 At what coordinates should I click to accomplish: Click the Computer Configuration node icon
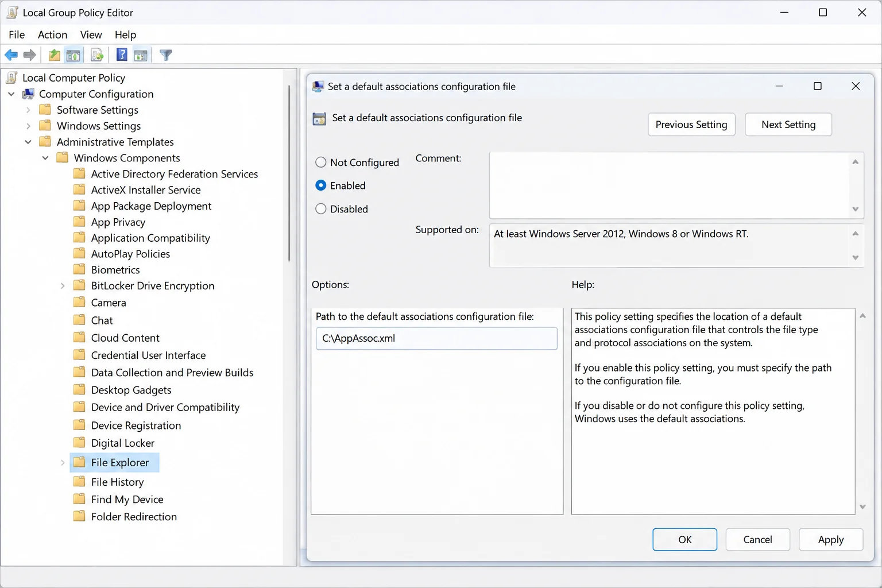pos(28,94)
